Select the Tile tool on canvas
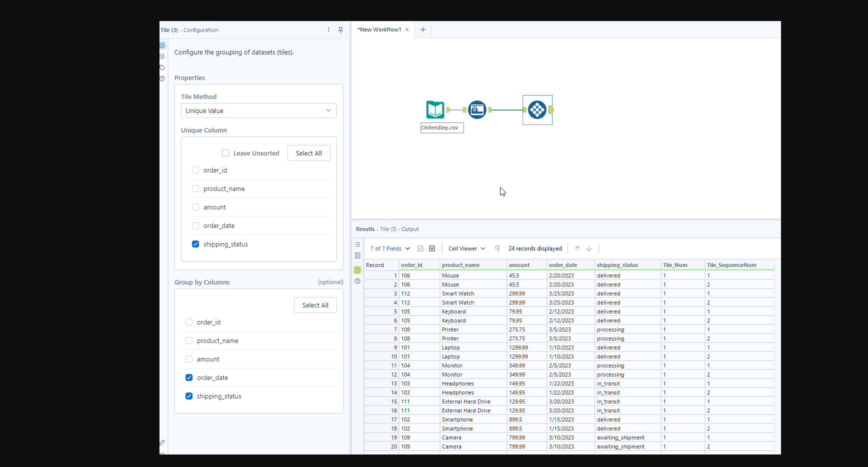Screen dimensions: 868x467 [x=537, y=110]
